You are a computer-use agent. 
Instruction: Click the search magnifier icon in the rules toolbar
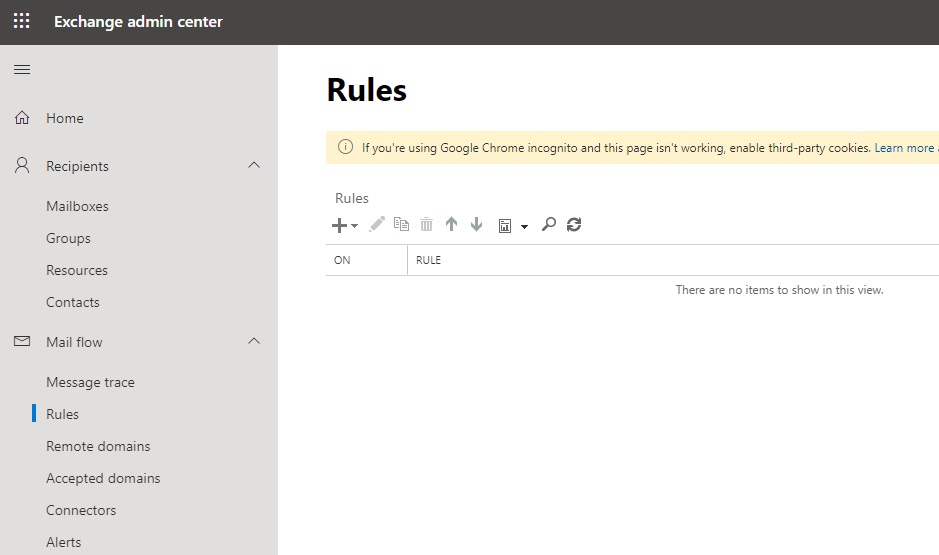pyautogui.click(x=548, y=225)
